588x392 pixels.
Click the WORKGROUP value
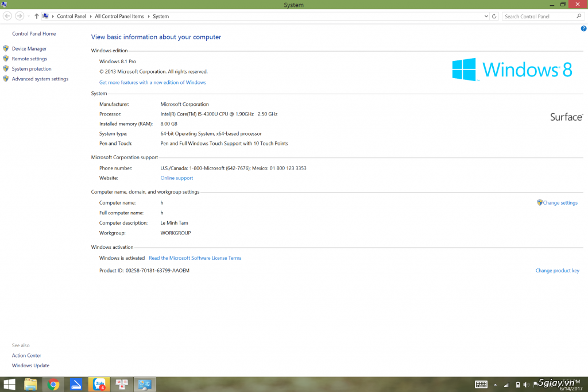tap(176, 233)
